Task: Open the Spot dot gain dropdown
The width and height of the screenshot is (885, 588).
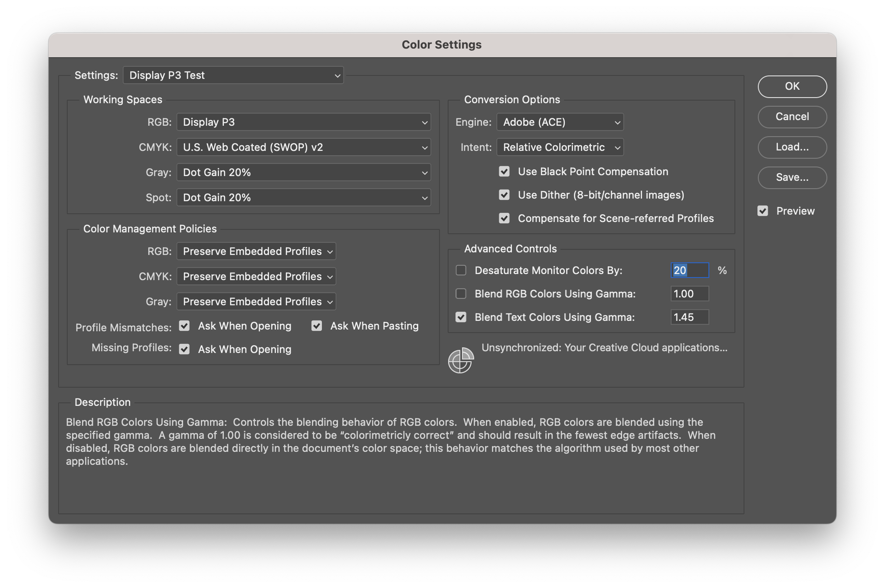Action: tap(303, 197)
